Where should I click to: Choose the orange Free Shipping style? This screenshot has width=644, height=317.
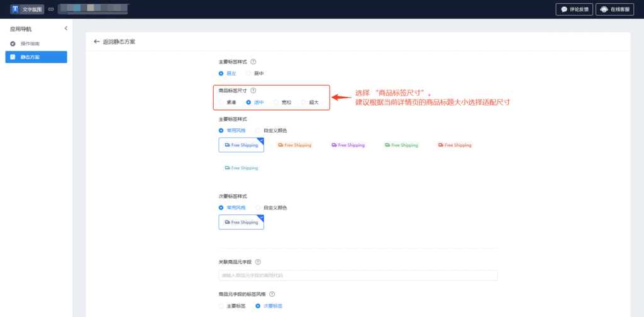295,145
